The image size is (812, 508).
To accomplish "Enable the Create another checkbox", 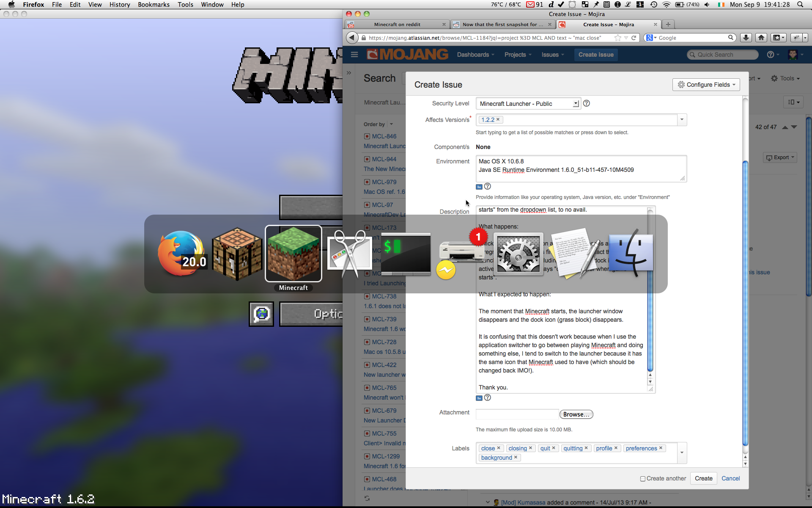I will coord(642,479).
